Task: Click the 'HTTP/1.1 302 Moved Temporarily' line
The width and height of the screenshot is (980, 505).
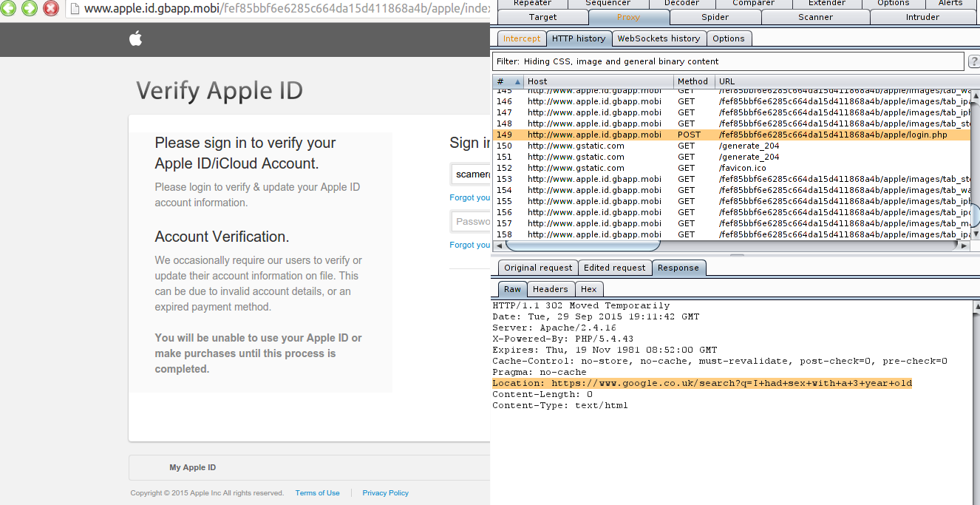Action: [x=581, y=305]
